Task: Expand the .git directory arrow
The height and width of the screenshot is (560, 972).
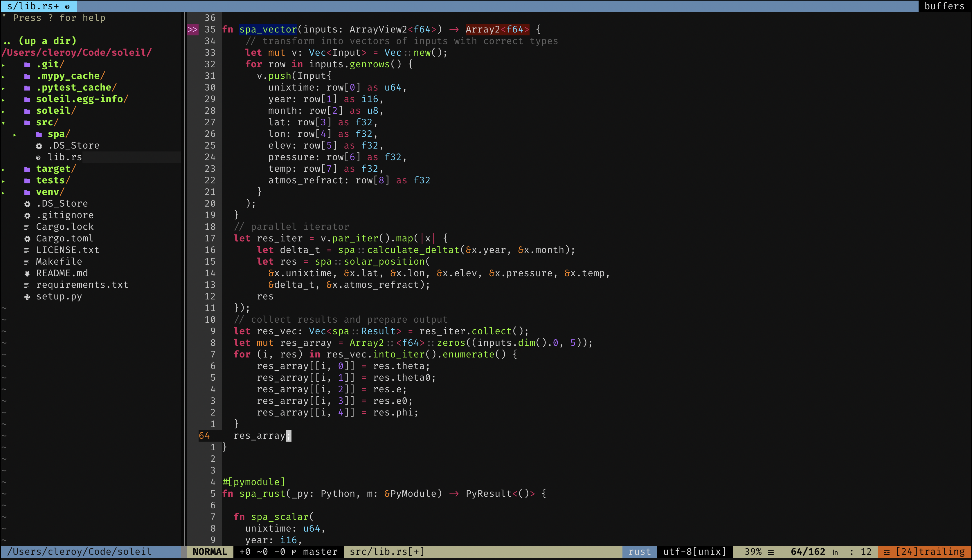Action: (x=3, y=65)
